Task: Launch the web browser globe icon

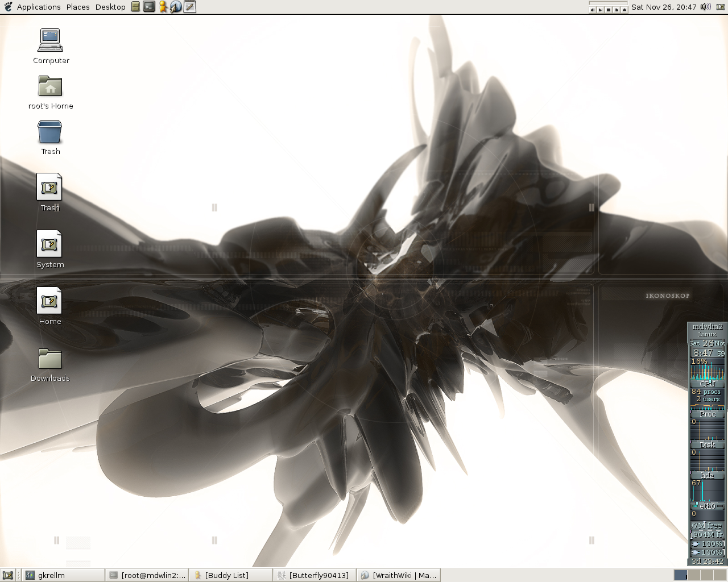Action: 176,7
